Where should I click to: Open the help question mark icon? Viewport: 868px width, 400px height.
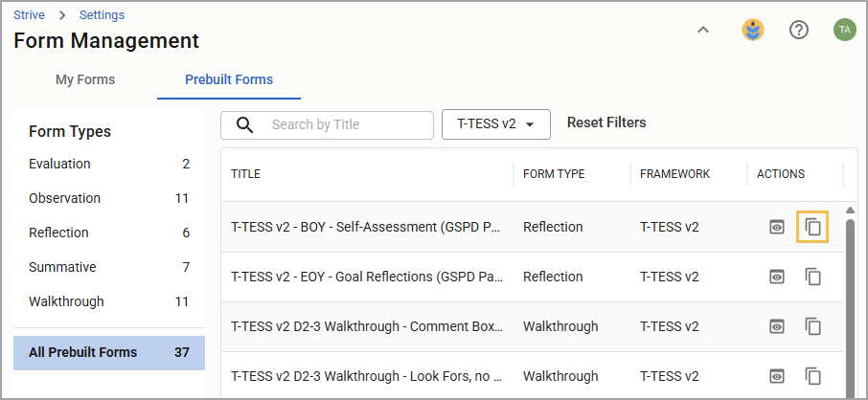799,30
